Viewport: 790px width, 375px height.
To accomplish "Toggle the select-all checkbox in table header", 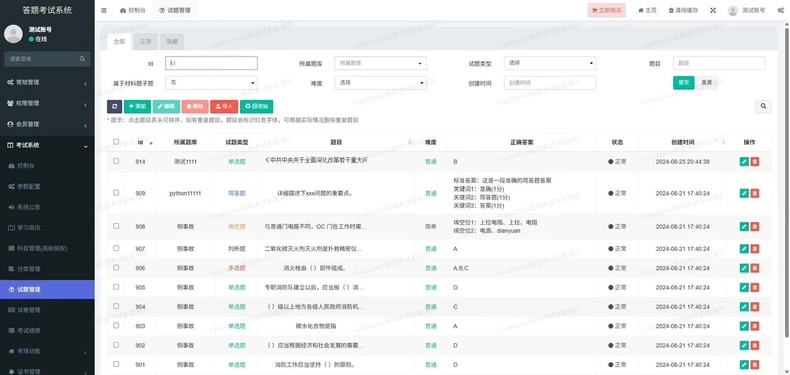I will [x=116, y=142].
